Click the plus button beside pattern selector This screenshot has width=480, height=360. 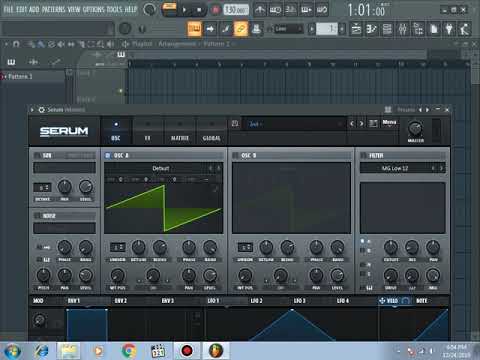[342, 29]
